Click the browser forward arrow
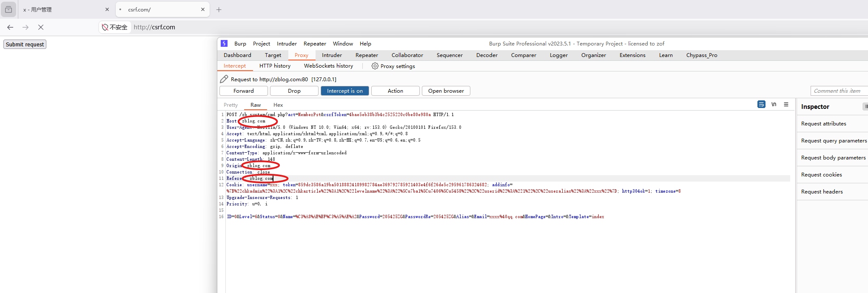Image resolution: width=868 pixels, height=293 pixels. click(x=26, y=27)
